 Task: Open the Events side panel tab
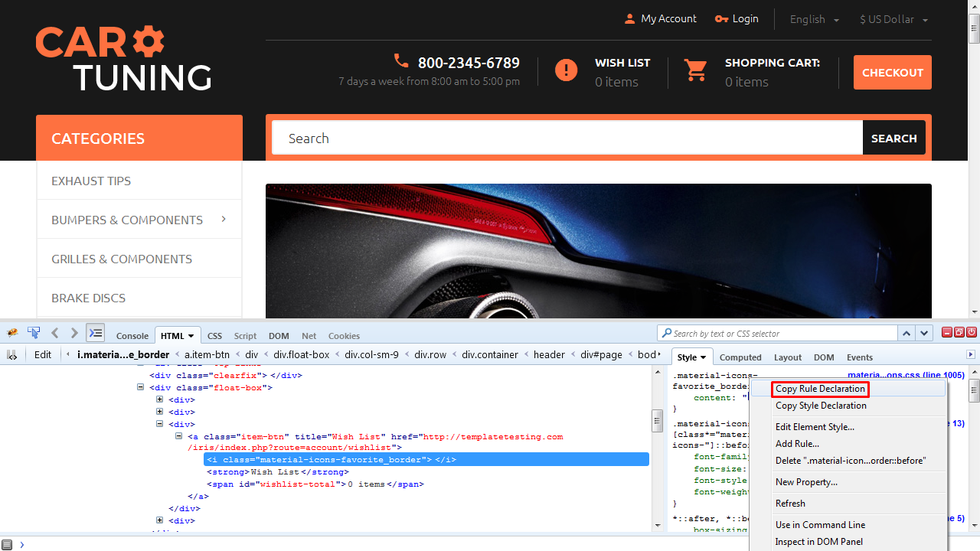(x=860, y=357)
